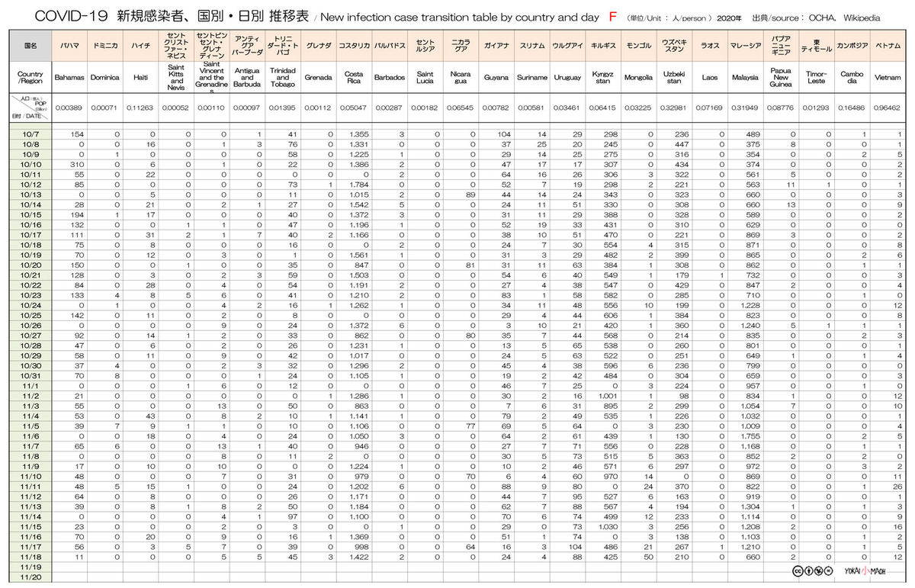Select the Mongolia column header
The height and width of the screenshot is (588, 915).
638,77
